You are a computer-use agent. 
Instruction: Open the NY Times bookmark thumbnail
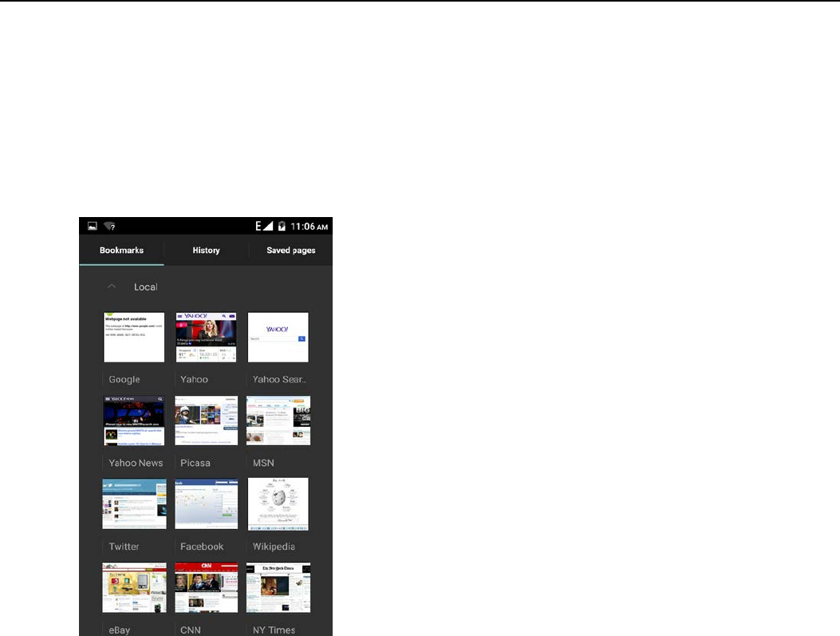click(278, 587)
